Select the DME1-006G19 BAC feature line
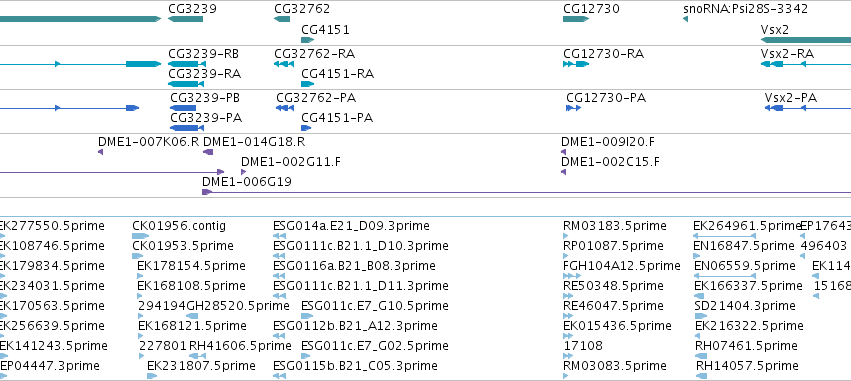Screen dimensions: 851x381 coord(526,192)
